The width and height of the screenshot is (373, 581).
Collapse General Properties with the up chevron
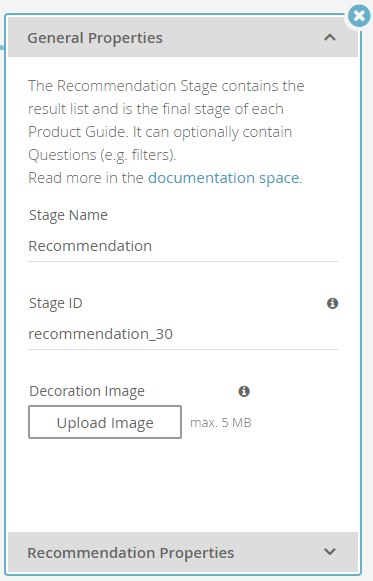pyautogui.click(x=330, y=37)
